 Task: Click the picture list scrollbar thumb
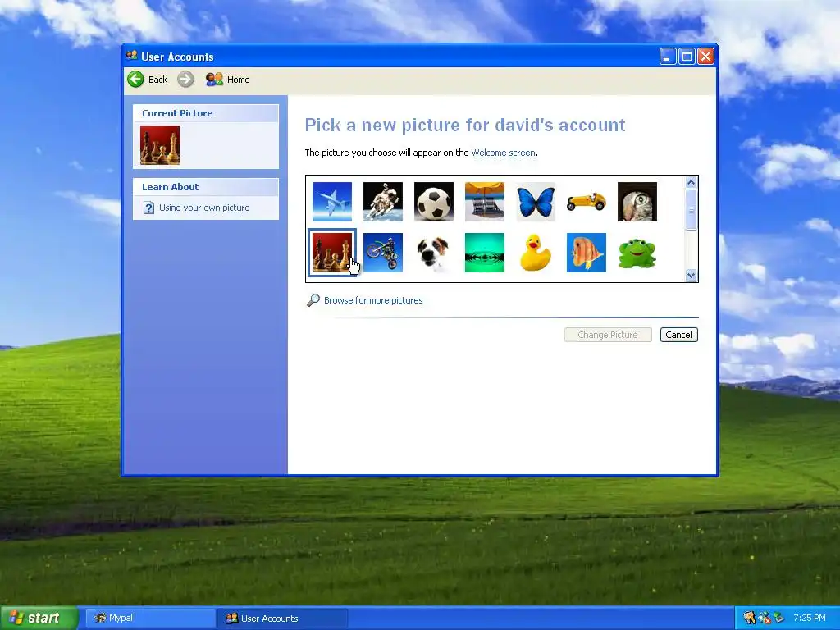[691, 209]
